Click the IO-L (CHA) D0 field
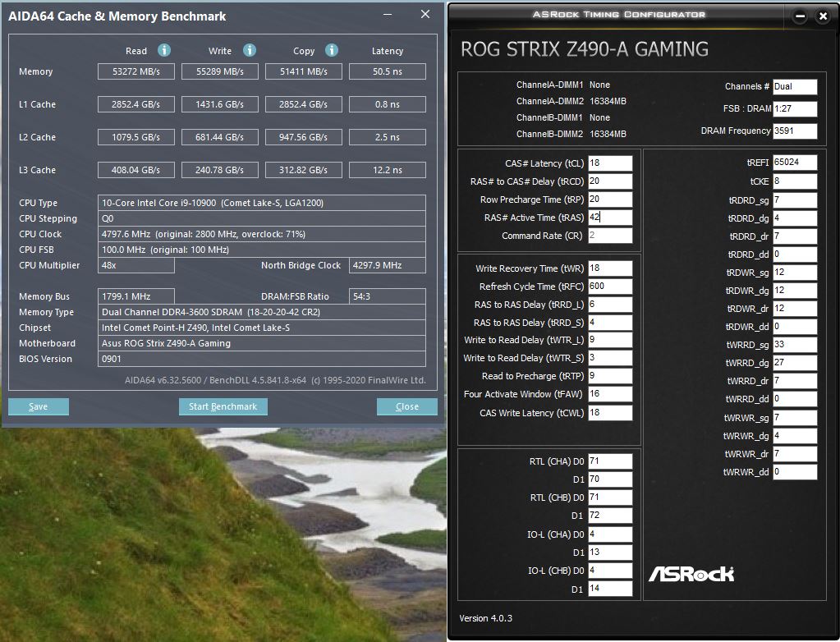 [610, 534]
